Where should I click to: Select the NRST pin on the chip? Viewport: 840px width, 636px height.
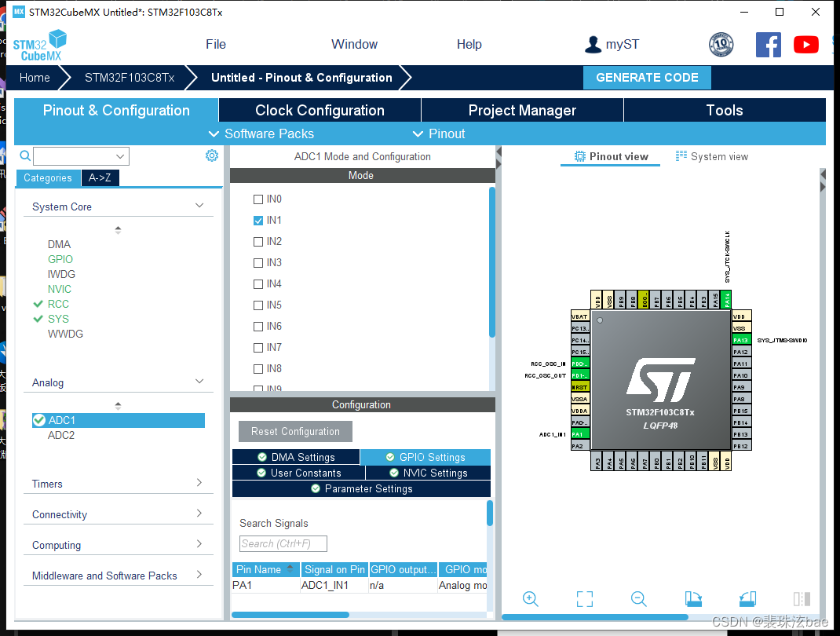(580, 387)
